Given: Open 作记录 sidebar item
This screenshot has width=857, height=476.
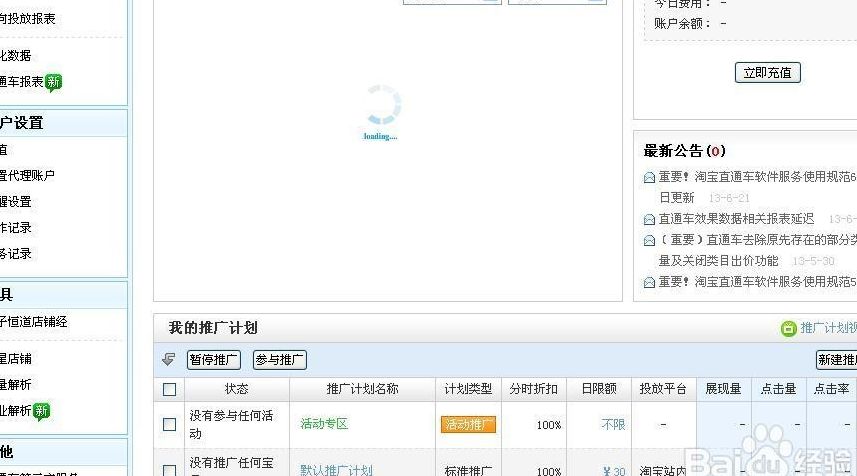Looking at the screenshot, I should [15, 228].
